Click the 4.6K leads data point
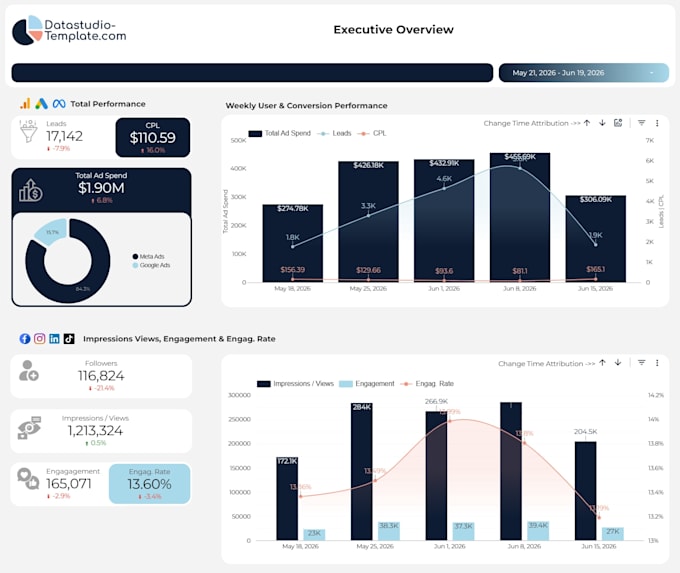The image size is (680, 573). [444, 188]
